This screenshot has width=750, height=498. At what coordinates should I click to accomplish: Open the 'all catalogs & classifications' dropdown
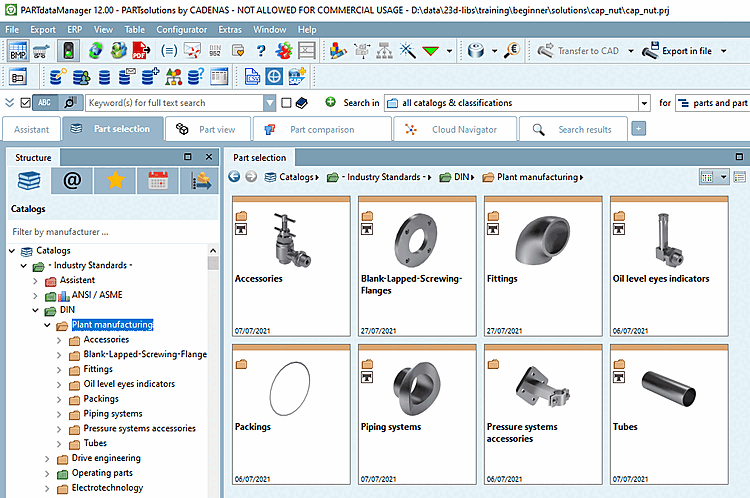pos(642,102)
